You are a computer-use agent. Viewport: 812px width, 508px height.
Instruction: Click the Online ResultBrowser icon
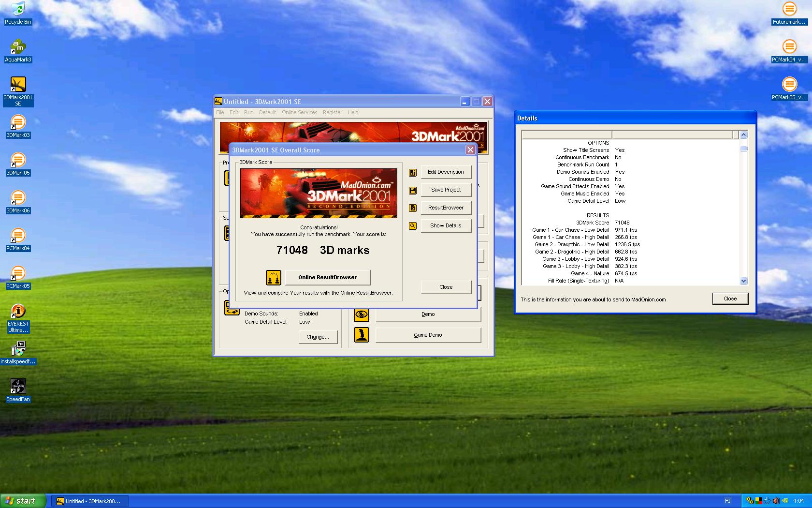coord(274,278)
